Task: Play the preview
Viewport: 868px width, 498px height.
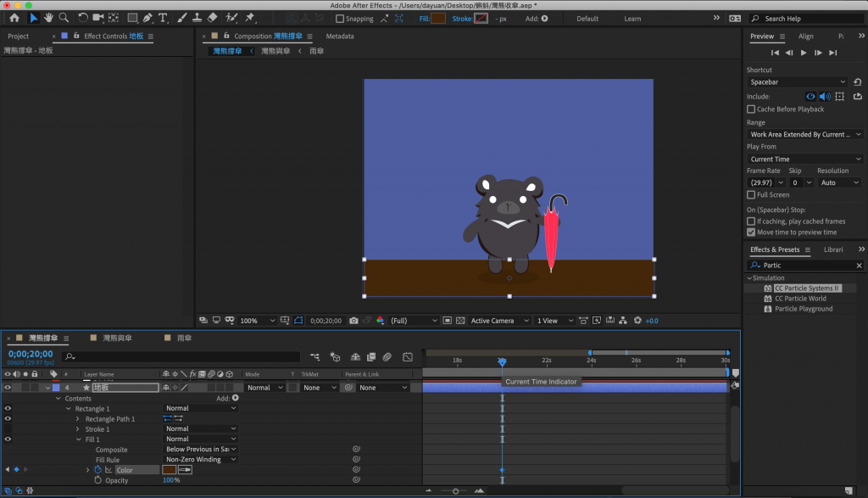Action: (x=804, y=53)
